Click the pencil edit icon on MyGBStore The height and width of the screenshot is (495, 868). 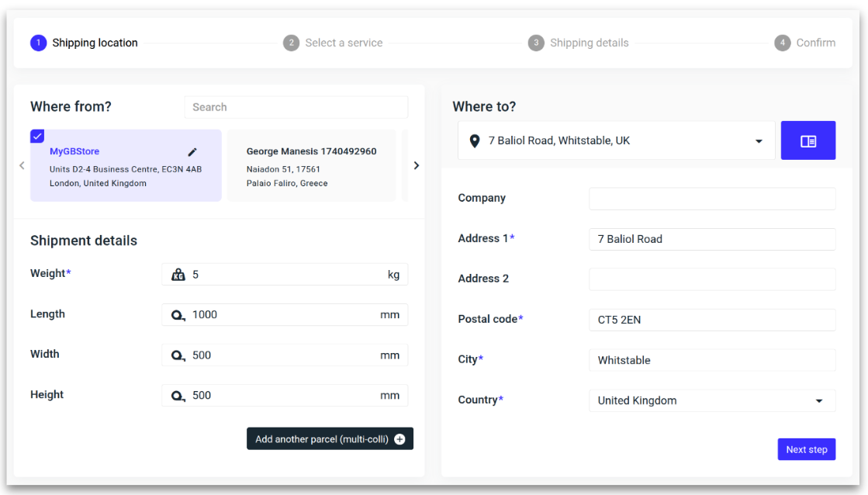pos(192,152)
